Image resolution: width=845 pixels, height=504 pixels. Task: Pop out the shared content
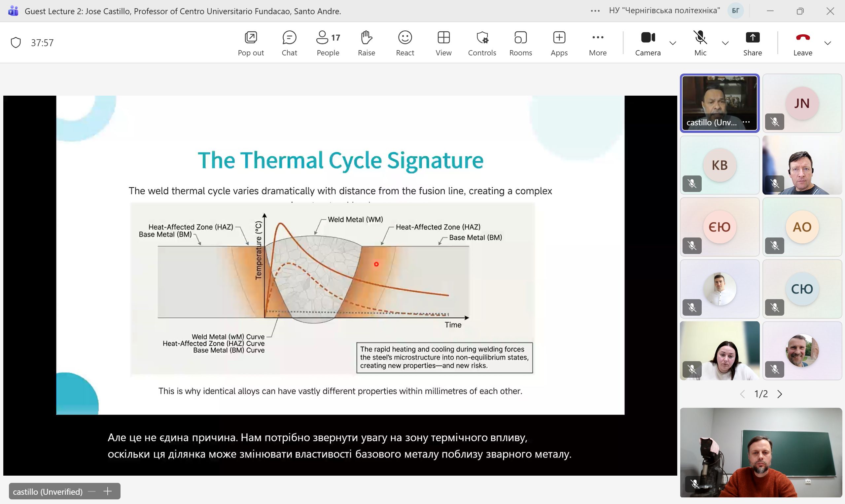251,43
